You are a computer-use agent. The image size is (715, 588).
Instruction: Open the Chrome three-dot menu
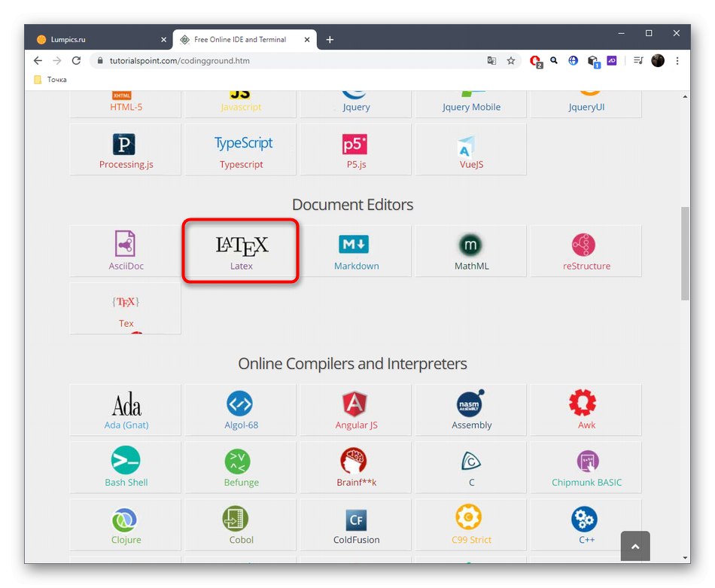[x=677, y=61]
